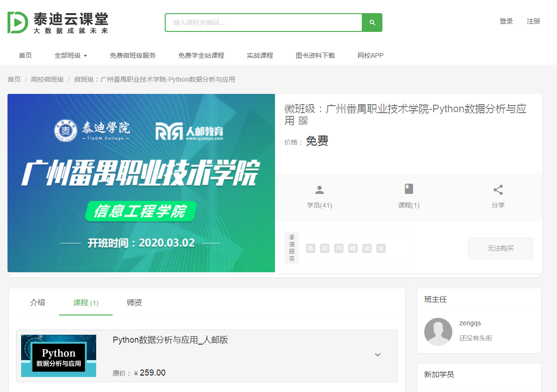
Task: Click the 免费 price text
Action: (x=317, y=141)
